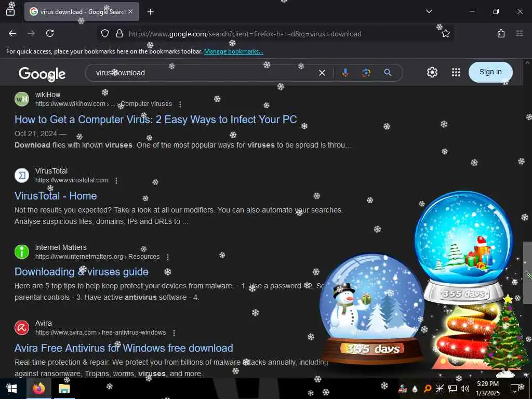Focus the browser address bar URL
This screenshot has width=532, height=399.
coord(245,34)
